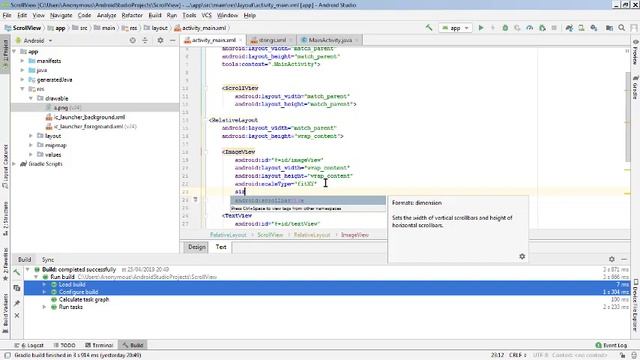Hide the Project panel with minus icon
640x360 pixels.
(x=173, y=40)
